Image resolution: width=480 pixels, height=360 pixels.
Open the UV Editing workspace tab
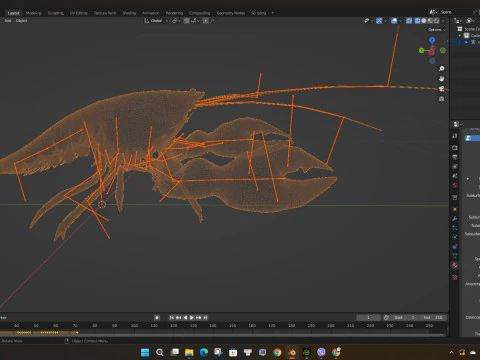click(x=78, y=13)
